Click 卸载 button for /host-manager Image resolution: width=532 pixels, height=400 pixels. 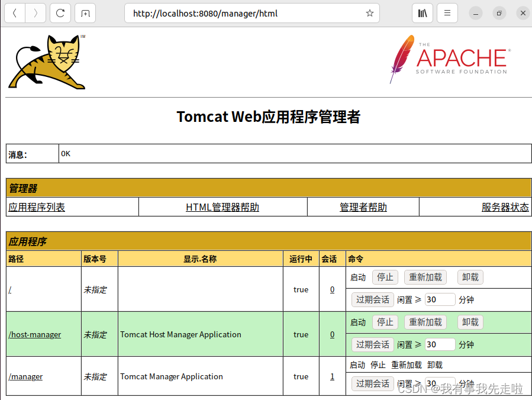[470, 322]
